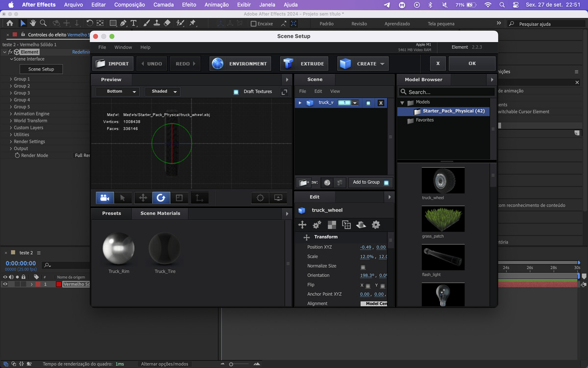Click the ENVIRONMENT button
Screen dimensions: 588x368
[240, 64]
